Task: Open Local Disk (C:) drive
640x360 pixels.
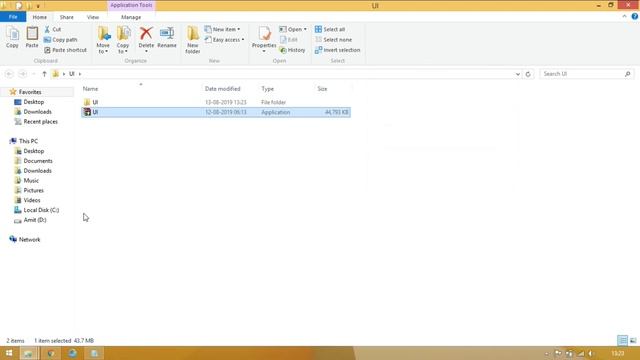Action: point(41,210)
